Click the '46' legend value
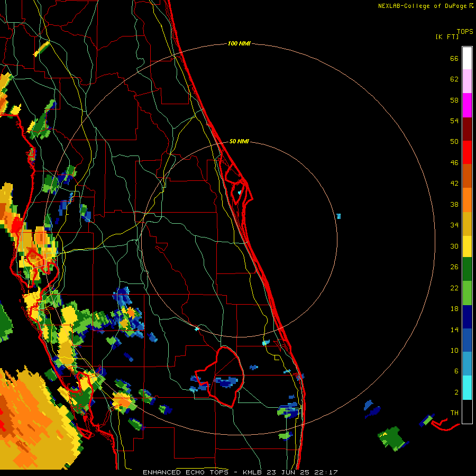476x476 pixels. (x=454, y=163)
